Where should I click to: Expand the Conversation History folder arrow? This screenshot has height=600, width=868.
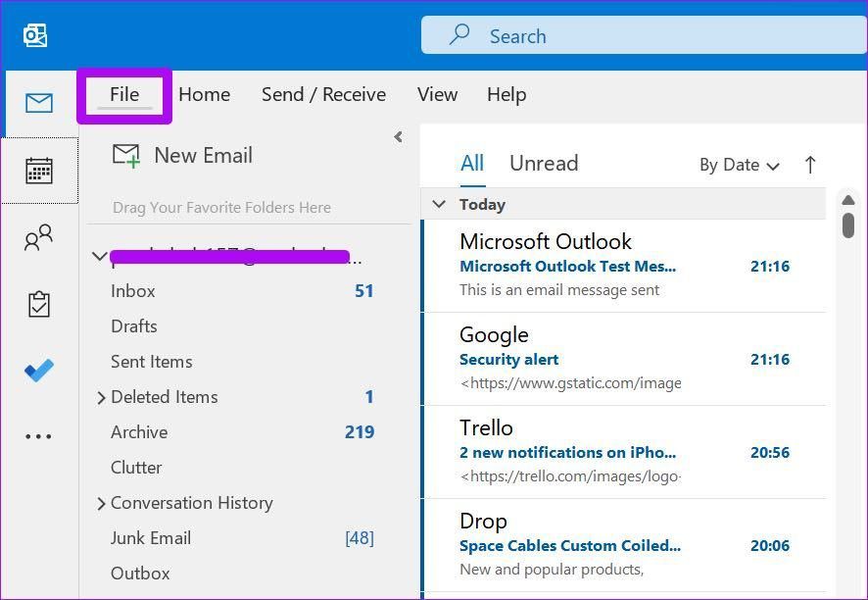click(101, 504)
